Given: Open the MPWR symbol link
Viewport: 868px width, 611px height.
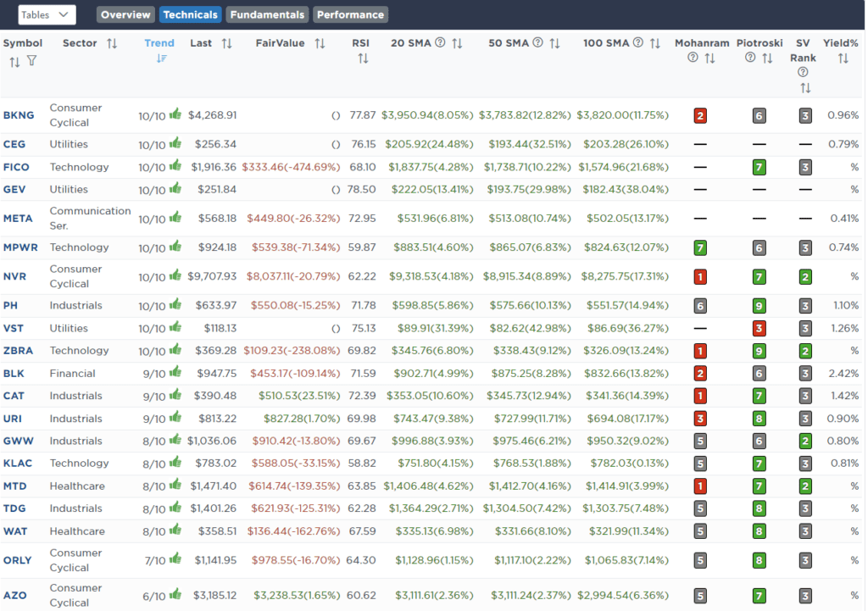Looking at the screenshot, I should click(21, 247).
